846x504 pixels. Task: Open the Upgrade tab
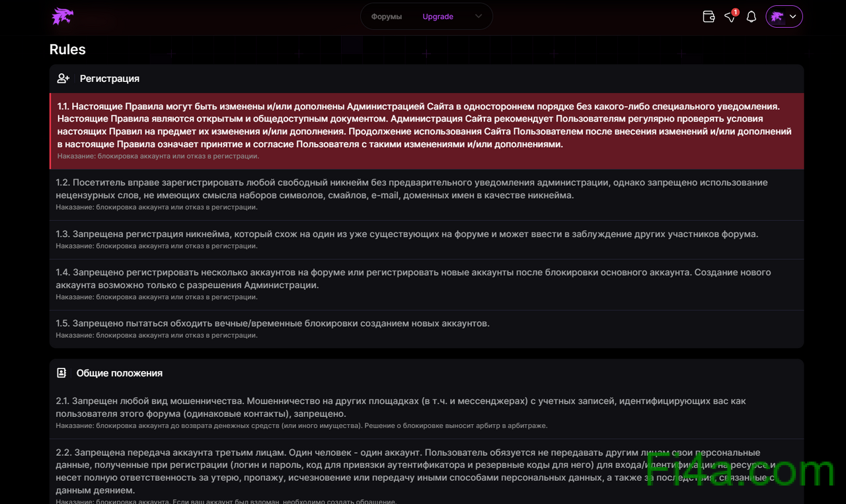(x=438, y=17)
